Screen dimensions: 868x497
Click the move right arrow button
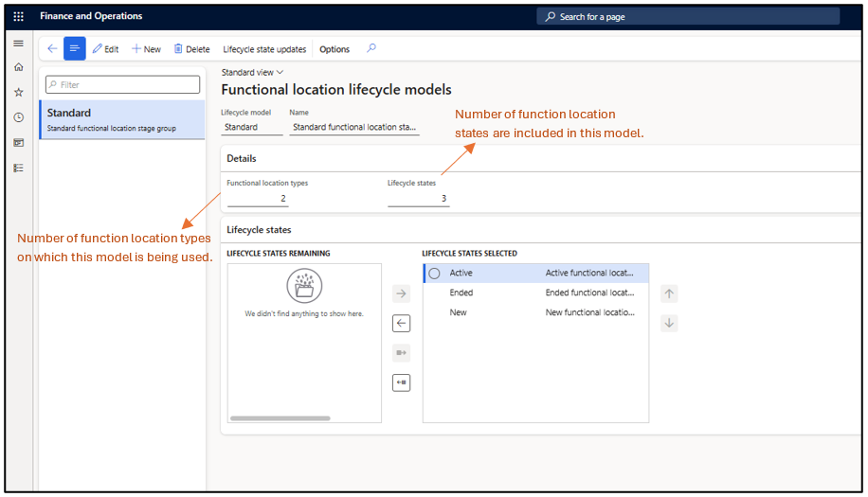pos(402,293)
